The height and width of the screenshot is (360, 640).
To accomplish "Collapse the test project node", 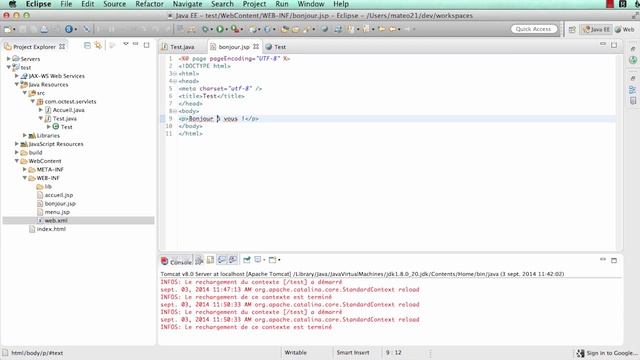I will (9, 67).
